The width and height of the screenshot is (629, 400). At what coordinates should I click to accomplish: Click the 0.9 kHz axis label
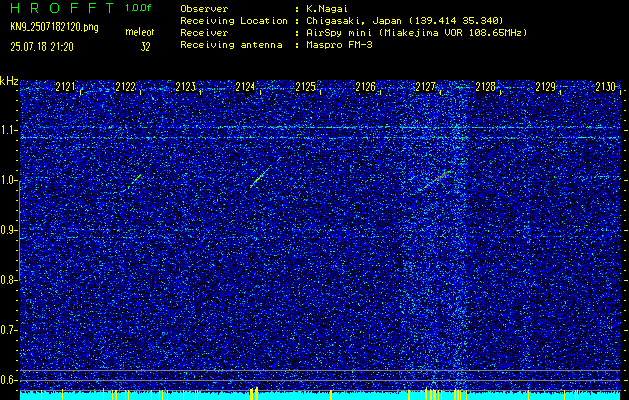pyautogui.click(x=8, y=230)
